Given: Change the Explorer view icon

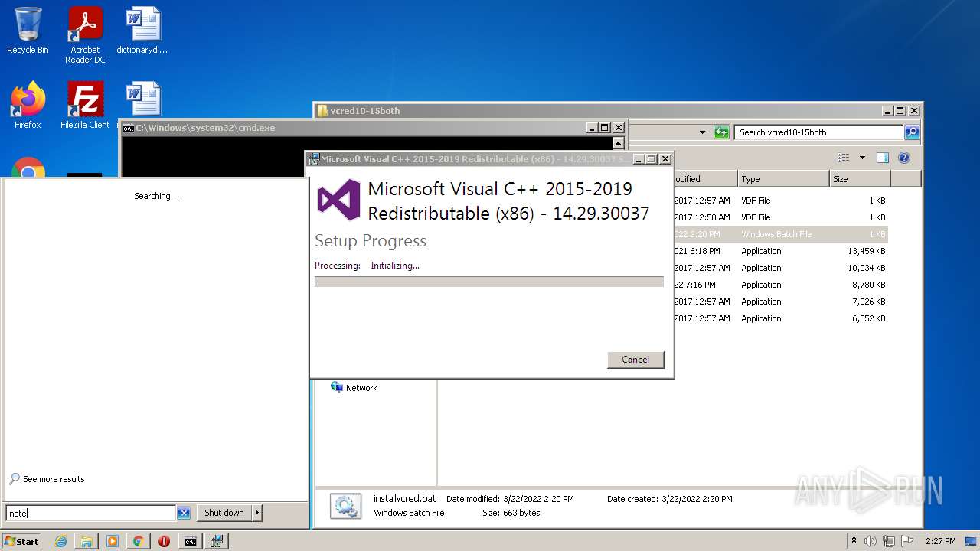Looking at the screenshot, I should click(x=844, y=158).
